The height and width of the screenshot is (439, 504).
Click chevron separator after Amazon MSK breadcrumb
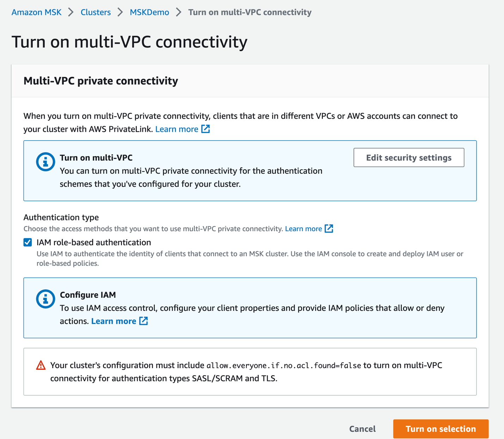tap(71, 12)
